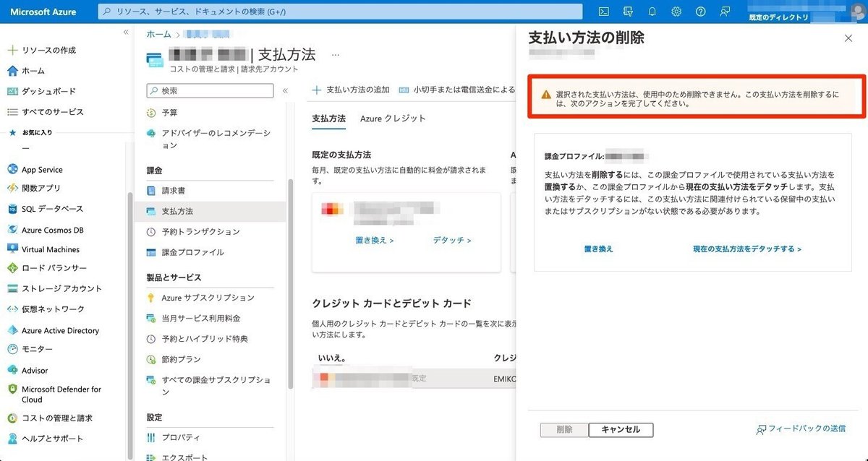868x461 pixels.
Task: Select the 支払方法 tab
Action: point(328,119)
